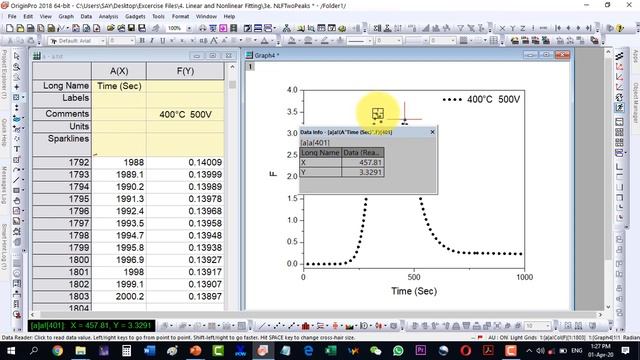Screen dimensions: 640x360
Task: Select the Screen Reader crosshair tool
Action: coord(17,87)
